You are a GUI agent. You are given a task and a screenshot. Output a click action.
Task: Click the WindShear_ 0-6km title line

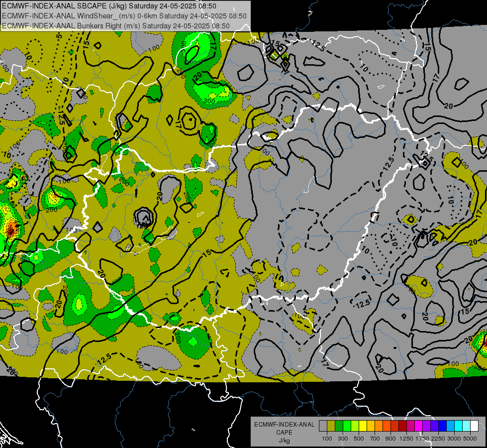[124, 16]
